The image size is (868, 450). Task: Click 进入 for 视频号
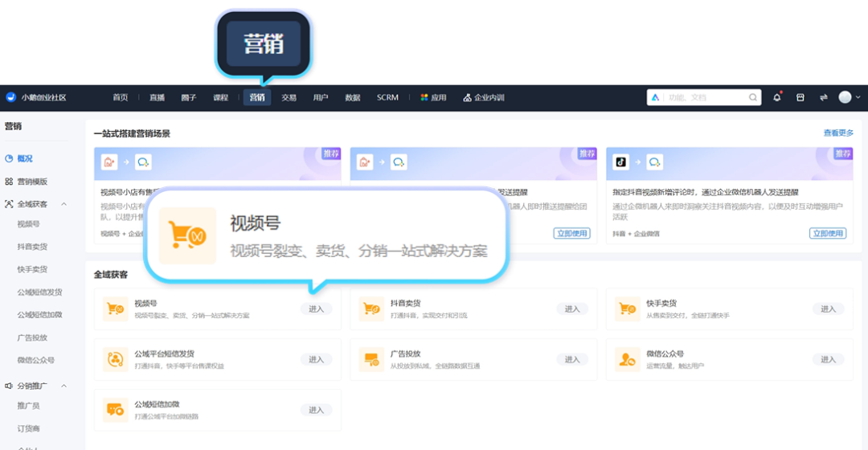pos(316,309)
